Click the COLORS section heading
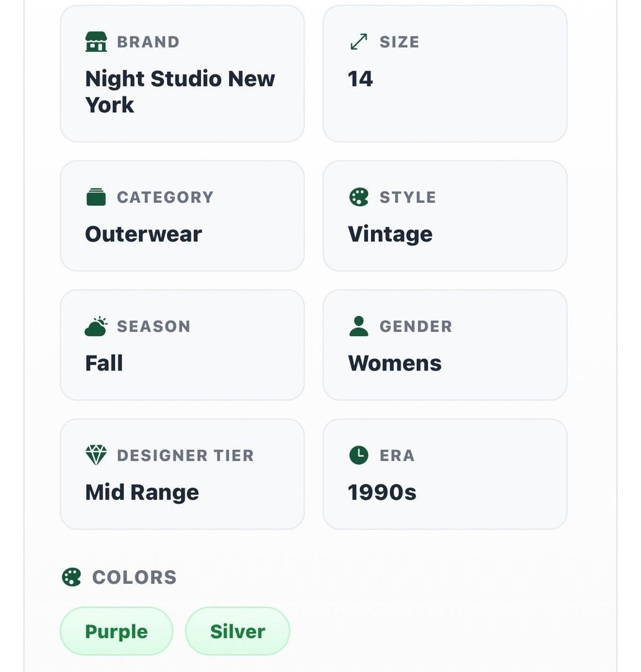641x672 pixels. pyautogui.click(x=135, y=577)
